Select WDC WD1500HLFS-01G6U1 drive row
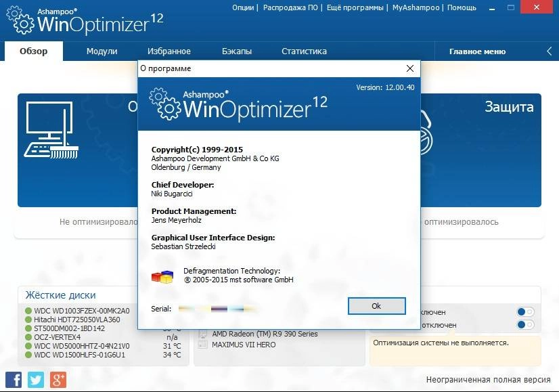Viewport: 559px width, 392px height. coord(104,355)
